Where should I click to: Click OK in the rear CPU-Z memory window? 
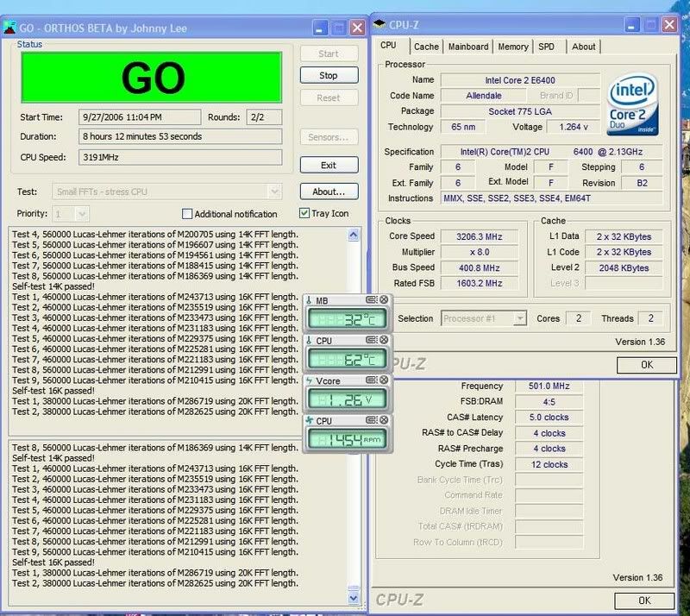(644, 600)
